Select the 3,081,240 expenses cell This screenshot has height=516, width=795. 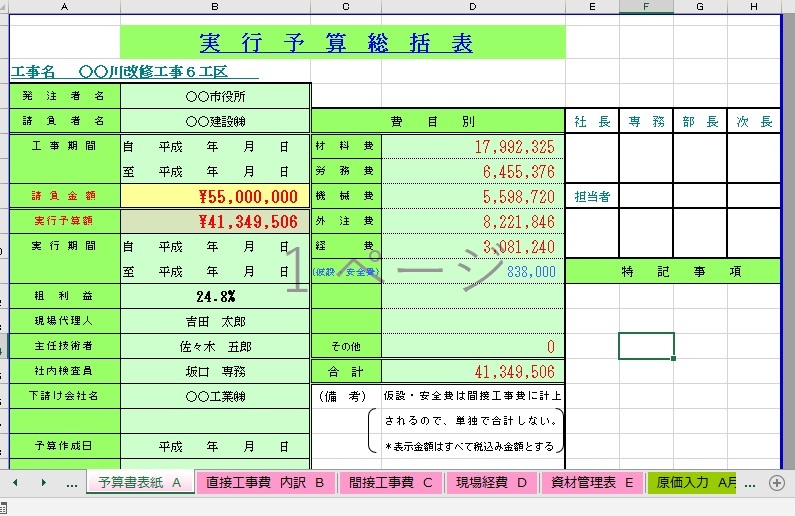click(x=473, y=246)
